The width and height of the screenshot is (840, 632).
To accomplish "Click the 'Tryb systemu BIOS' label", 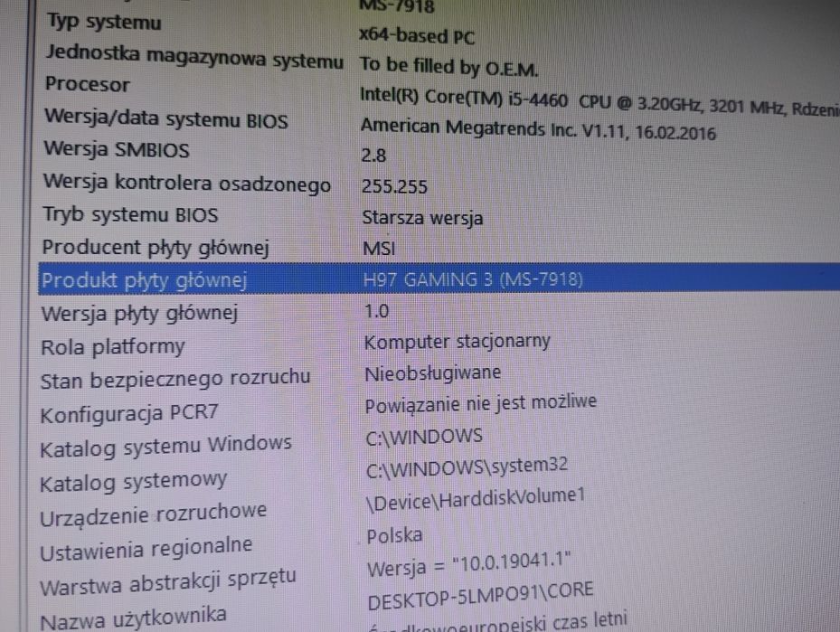I will pos(130,214).
